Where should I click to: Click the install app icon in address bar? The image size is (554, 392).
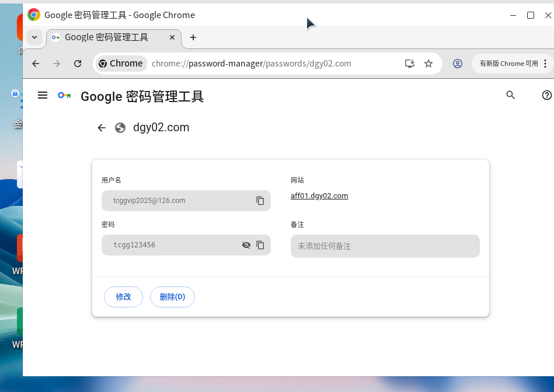(x=410, y=64)
